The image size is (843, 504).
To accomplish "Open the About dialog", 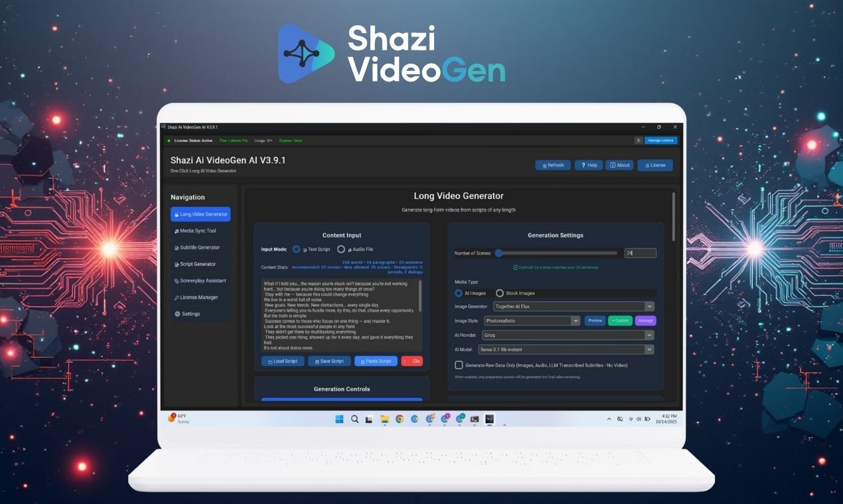I will [x=619, y=164].
